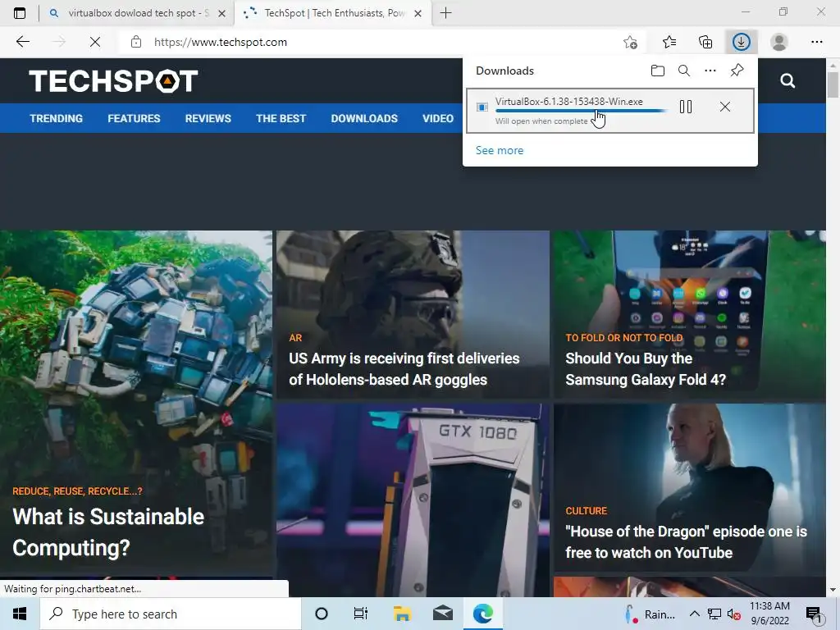Open the Windows Start menu

(20, 614)
